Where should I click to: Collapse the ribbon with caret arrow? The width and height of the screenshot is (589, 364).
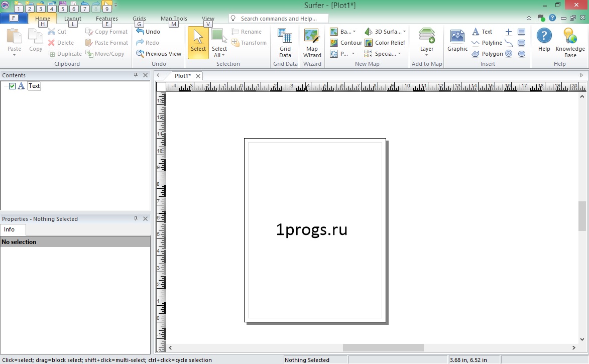[x=529, y=18]
